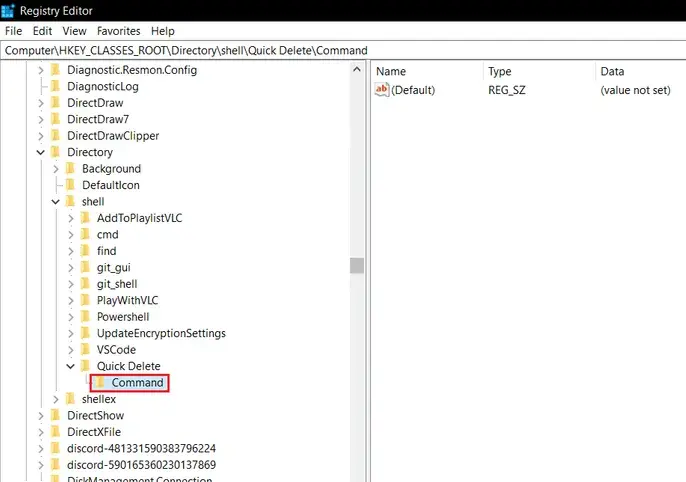
Task: Click the shell folder icon
Action: pyautogui.click(x=70, y=201)
